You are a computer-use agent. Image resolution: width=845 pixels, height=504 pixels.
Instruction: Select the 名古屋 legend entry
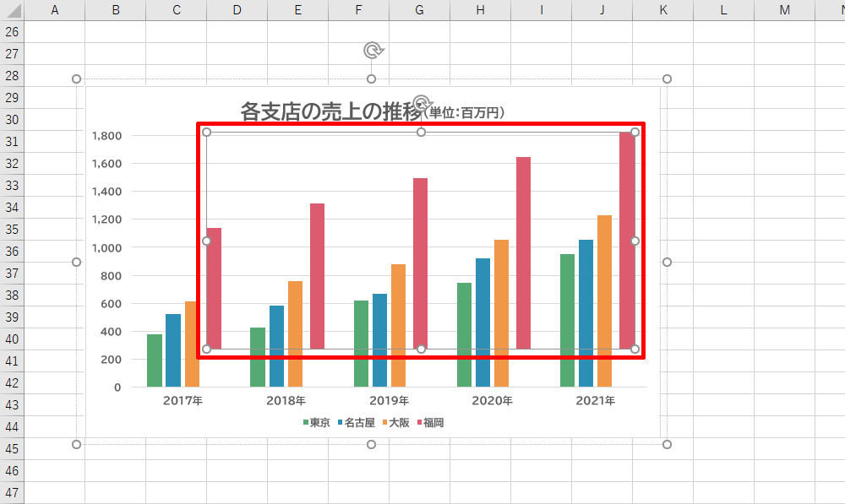coord(357,423)
